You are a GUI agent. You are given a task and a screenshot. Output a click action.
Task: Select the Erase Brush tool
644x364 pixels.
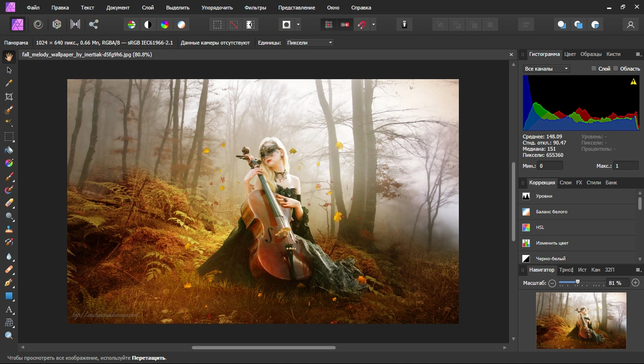[x=9, y=203]
